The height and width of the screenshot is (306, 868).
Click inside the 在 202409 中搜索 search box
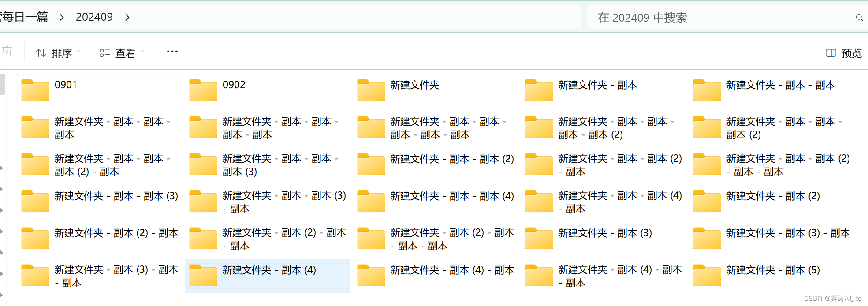coord(705,17)
